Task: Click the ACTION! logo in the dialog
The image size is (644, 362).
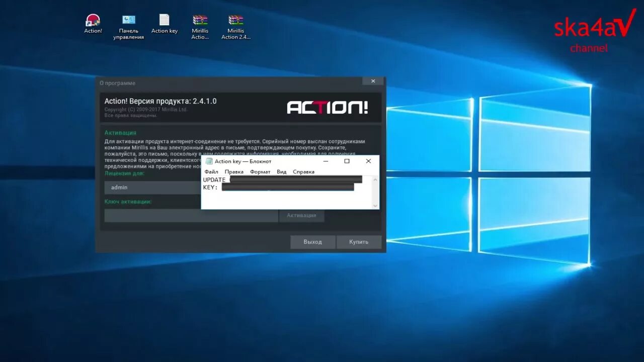Action: 328,107
